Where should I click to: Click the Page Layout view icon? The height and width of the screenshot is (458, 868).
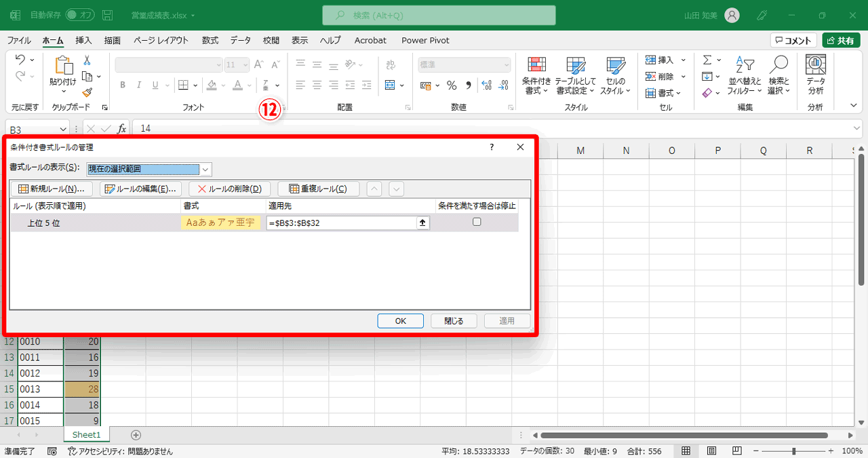pos(711,451)
